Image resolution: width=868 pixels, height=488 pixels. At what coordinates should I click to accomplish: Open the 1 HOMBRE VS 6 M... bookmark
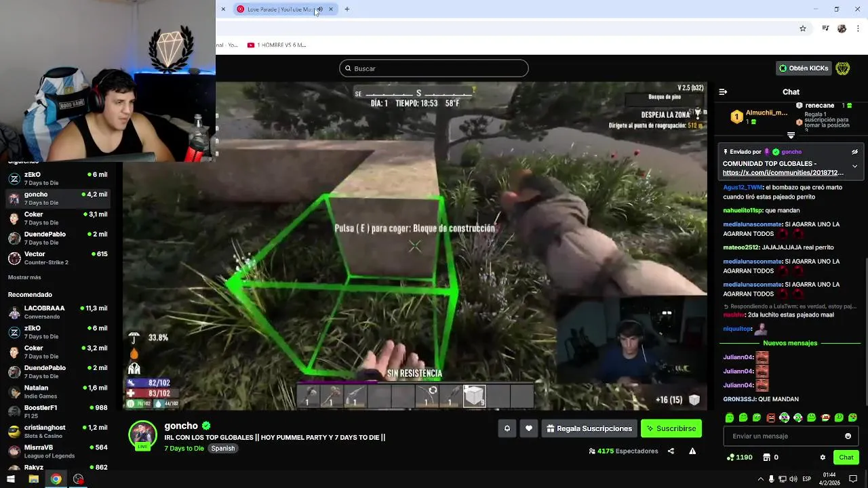pyautogui.click(x=277, y=45)
